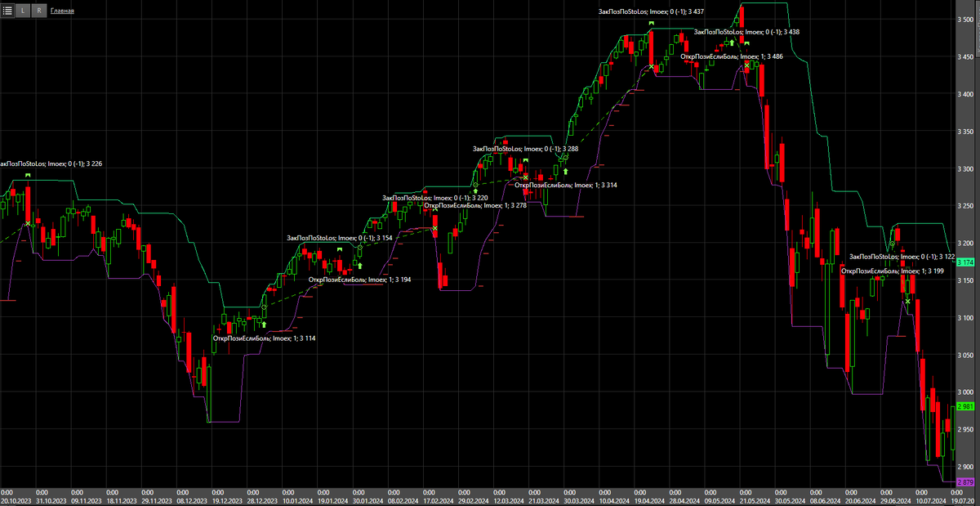Screen dimensions: 980x506
Task: Click the 3 100 price level on axis
Action: [x=964, y=318]
